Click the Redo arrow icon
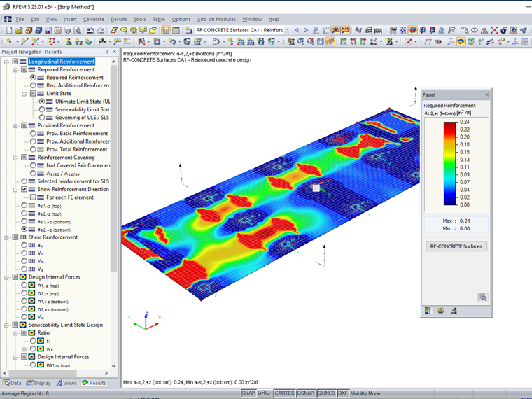 point(101,30)
